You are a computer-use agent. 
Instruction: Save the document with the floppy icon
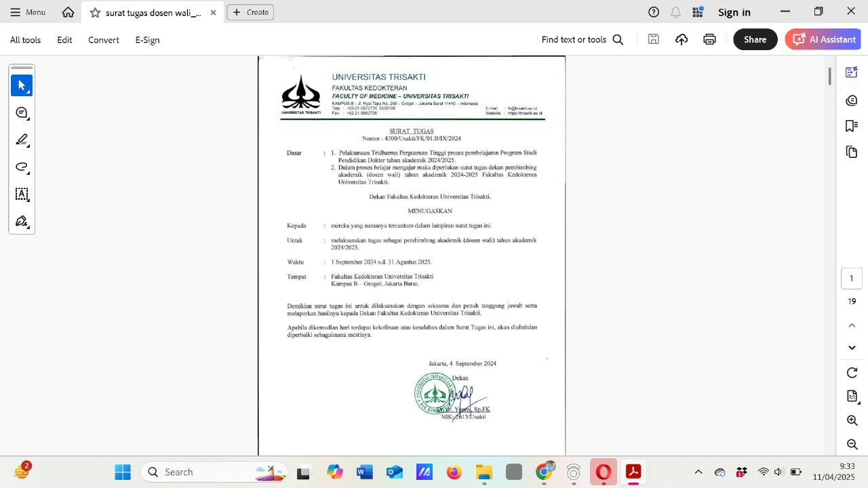click(654, 39)
